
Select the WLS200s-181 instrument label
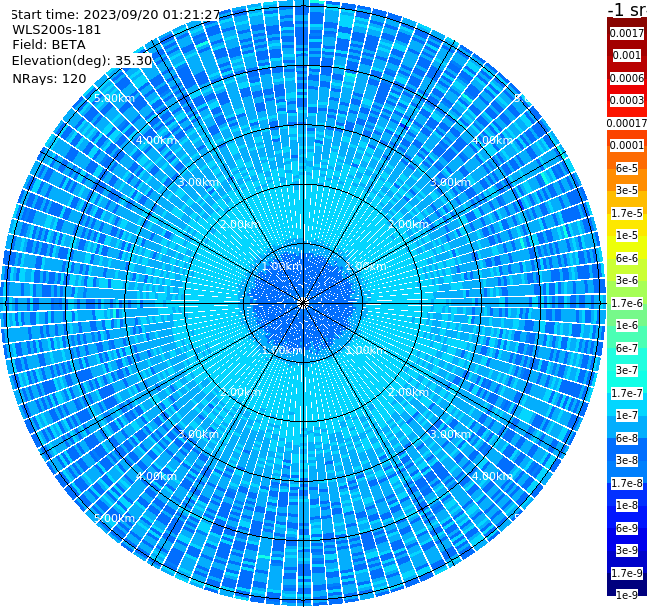click(57, 30)
